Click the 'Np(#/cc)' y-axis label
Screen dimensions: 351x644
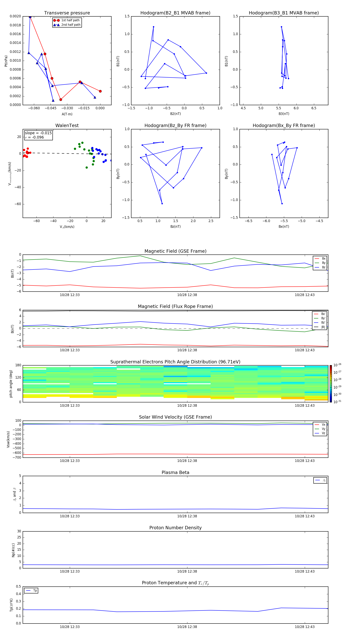pos(13,550)
